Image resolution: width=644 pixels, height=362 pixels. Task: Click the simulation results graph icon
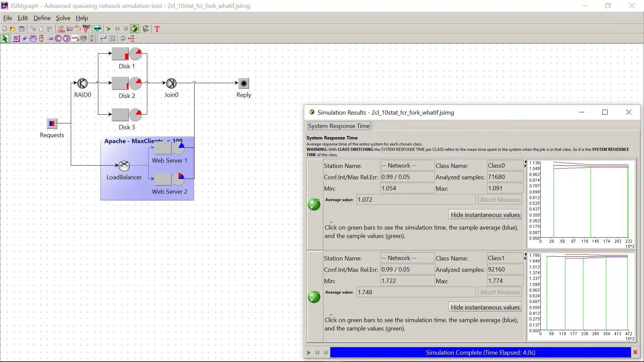pos(70,29)
